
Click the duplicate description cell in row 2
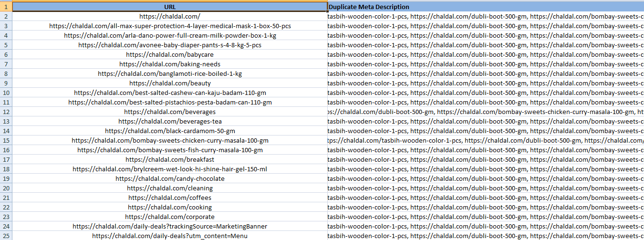point(486,16)
